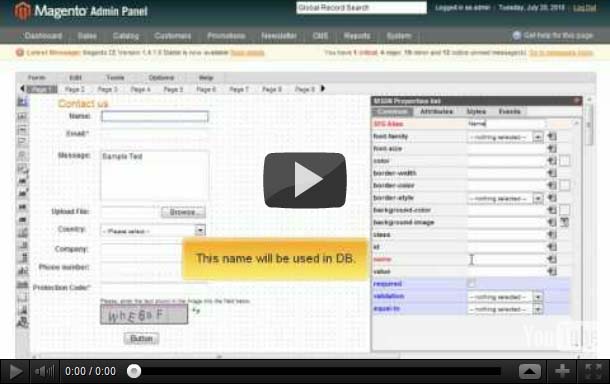The height and width of the screenshot is (384, 610).
Task: Click the apply icon beside font-family
Action: tap(552, 136)
